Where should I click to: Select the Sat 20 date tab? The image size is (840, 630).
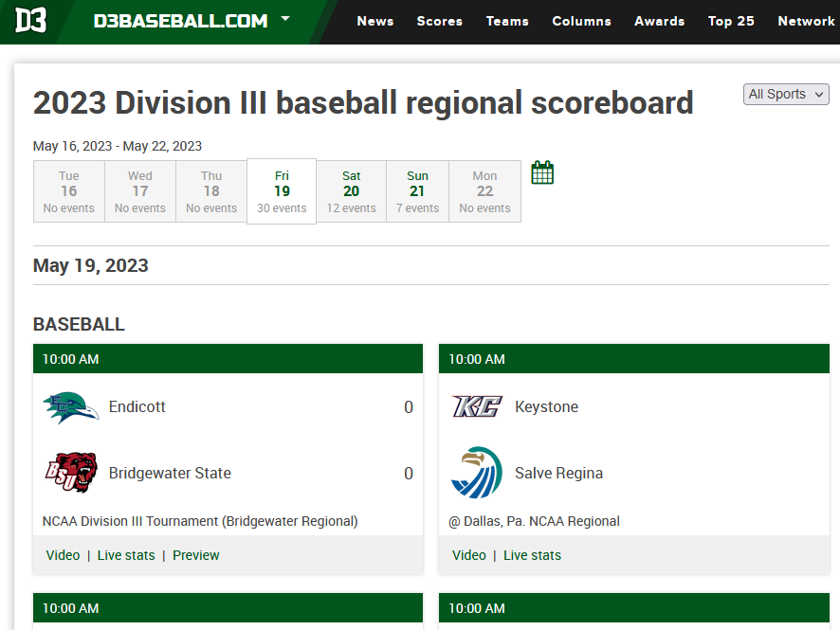coord(352,191)
